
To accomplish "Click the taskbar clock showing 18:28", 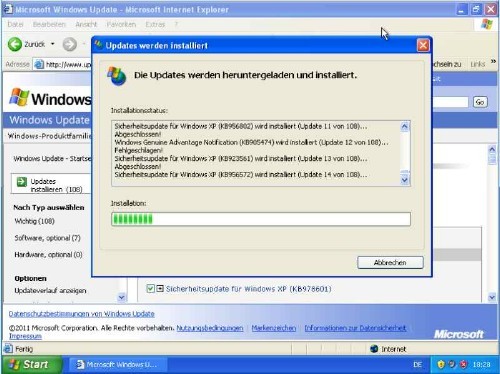I will coord(481,365).
